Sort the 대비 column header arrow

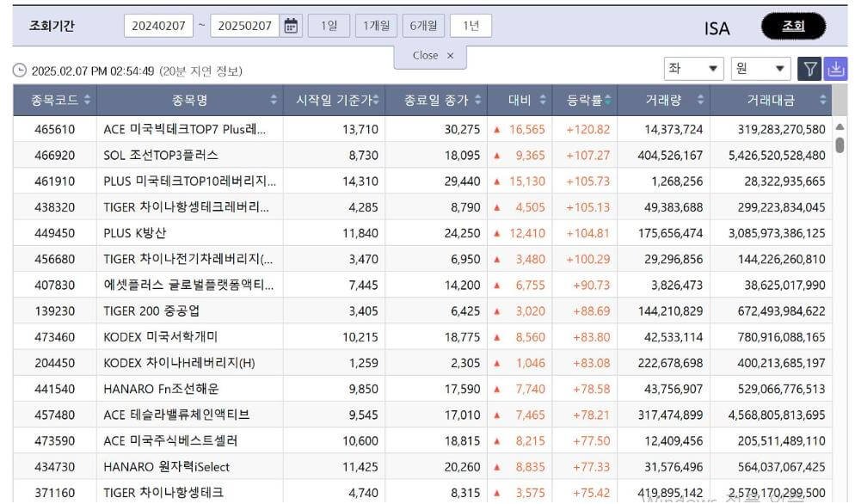pos(542,99)
